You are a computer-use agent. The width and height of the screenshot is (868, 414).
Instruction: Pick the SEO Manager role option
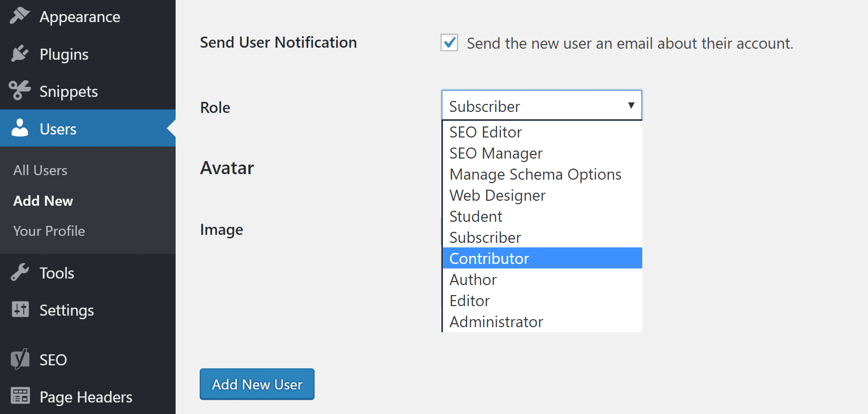coord(496,153)
